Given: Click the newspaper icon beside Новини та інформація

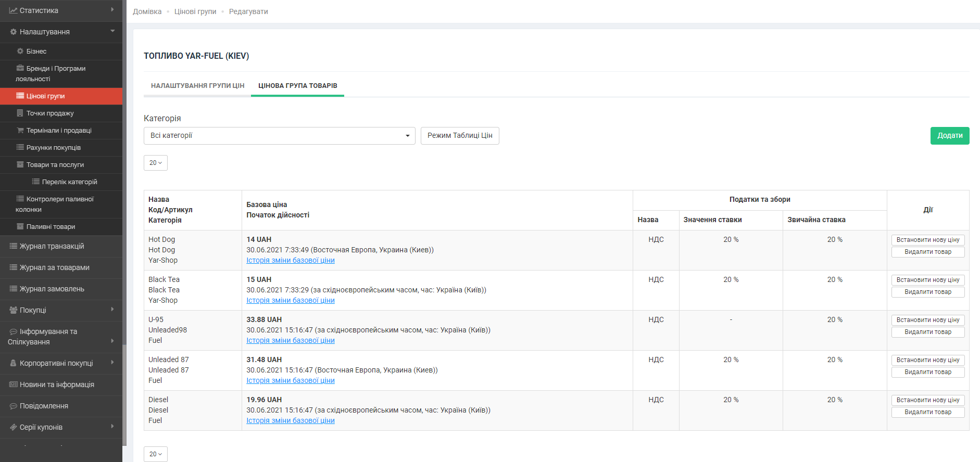Looking at the screenshot, I should (14, 384).
